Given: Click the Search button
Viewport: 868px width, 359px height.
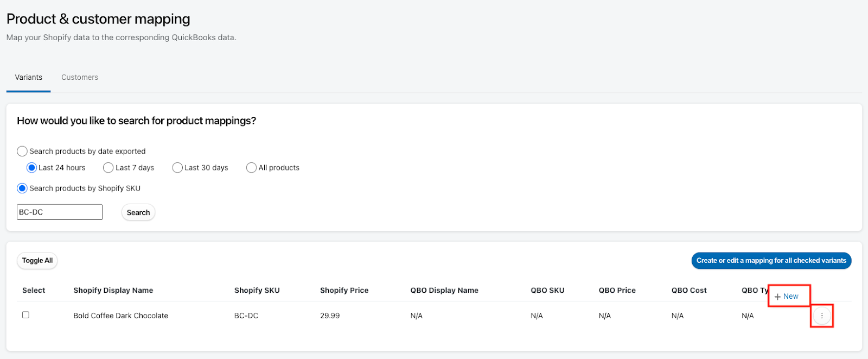Looking at the screenshot, I should [138, 212].
